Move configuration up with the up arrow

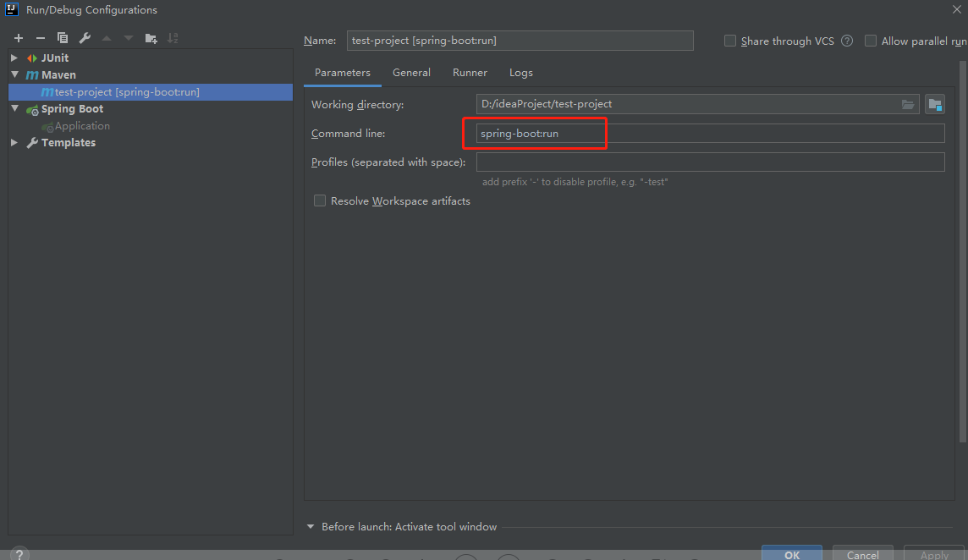[x=106, y=38]
